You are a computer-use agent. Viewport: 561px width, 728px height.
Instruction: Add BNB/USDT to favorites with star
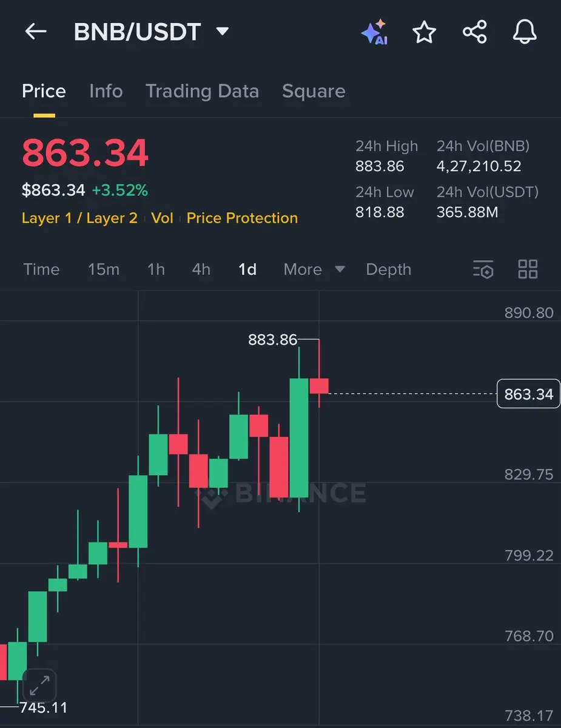tap(424, 32)
